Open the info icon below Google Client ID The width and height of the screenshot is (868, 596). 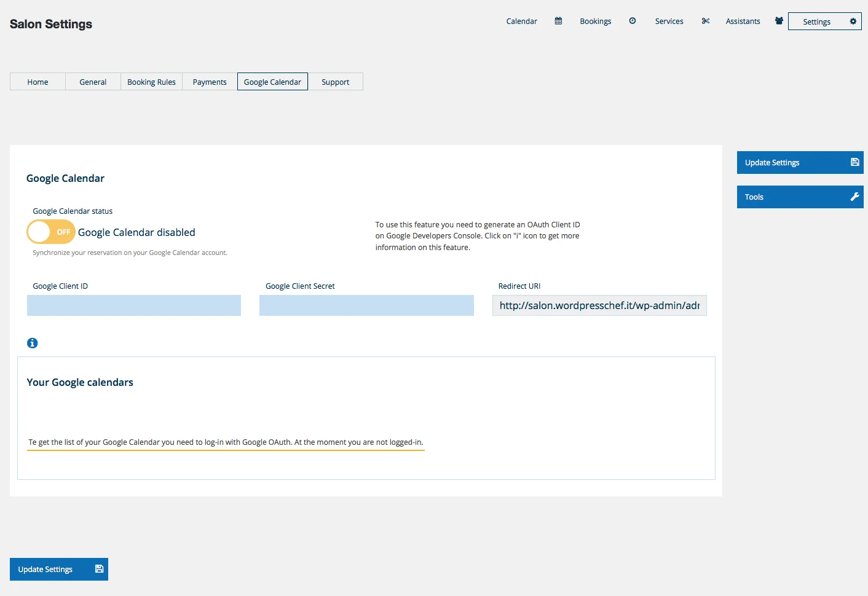pyautogui.click(x=32, y=343)
